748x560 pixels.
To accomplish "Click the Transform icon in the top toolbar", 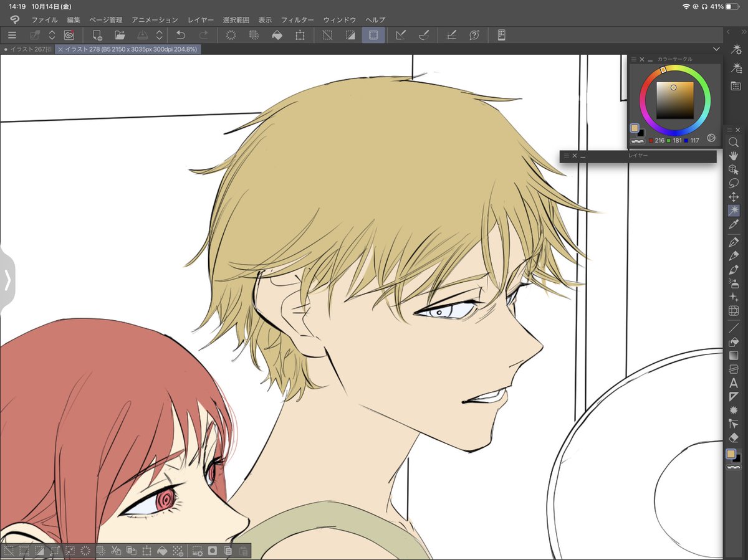I will [300, 36].
